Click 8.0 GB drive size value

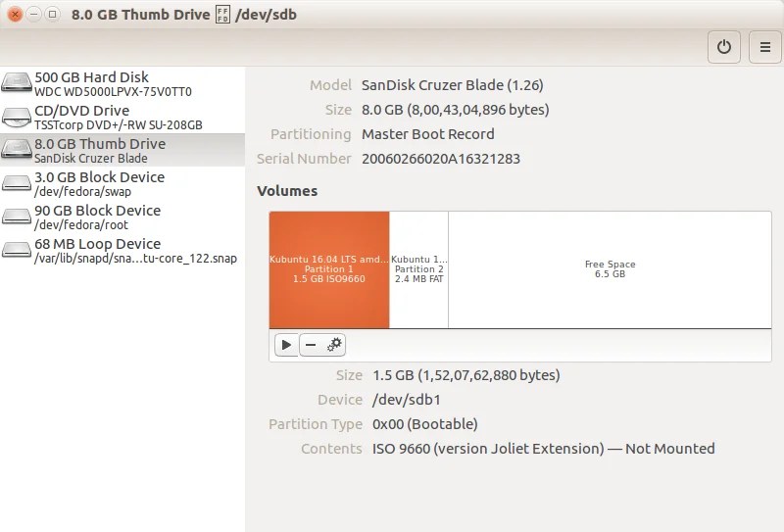(x=456, y=110)
